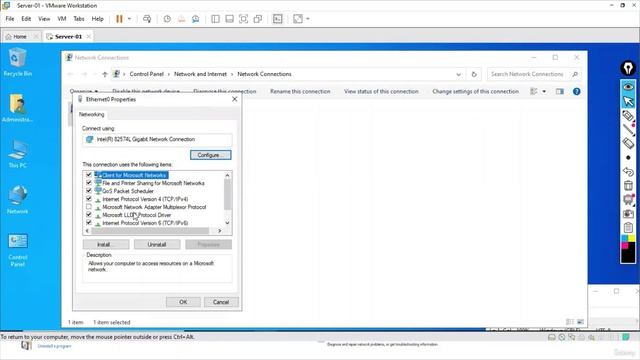Select the Network desktop icon
The width and height of the screenshot is (640, 360).
(18, 200)
